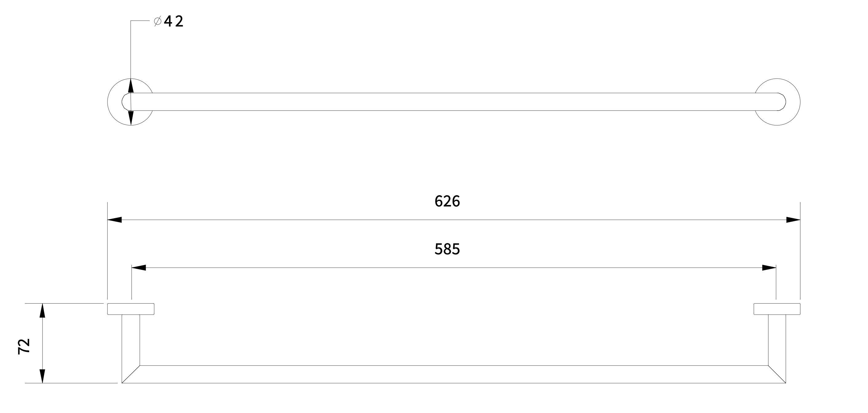Click the ø42 diameter label

coord(169,22)
